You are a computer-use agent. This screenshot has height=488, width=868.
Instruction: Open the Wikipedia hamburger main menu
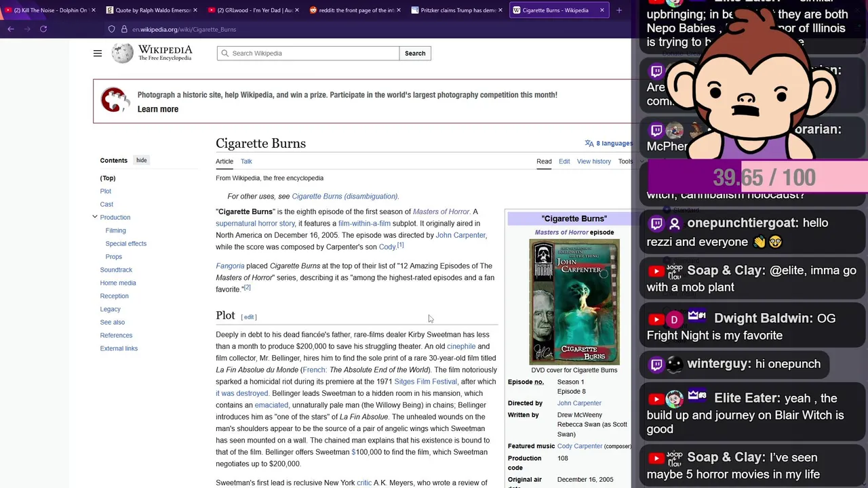point(98,54)
